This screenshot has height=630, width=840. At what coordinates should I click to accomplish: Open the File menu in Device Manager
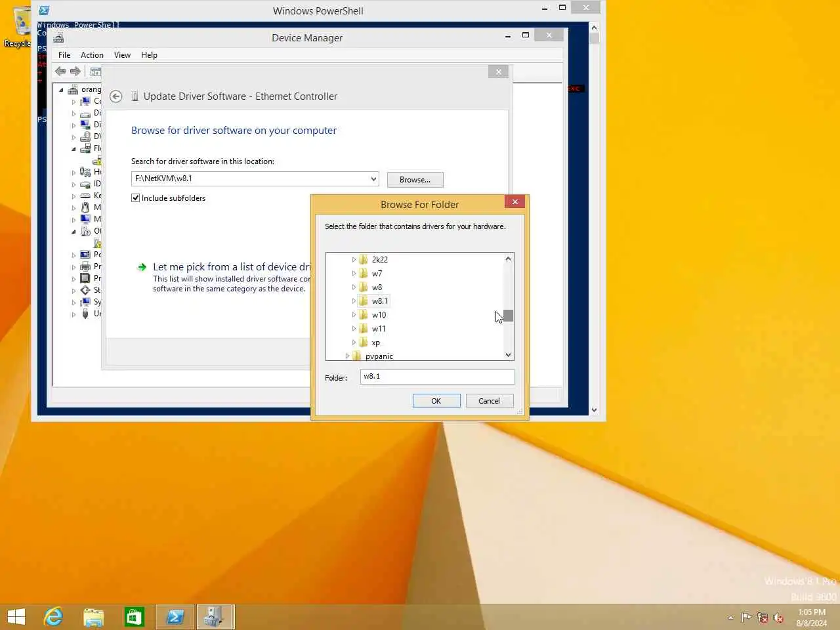click(x=64, y=55)
